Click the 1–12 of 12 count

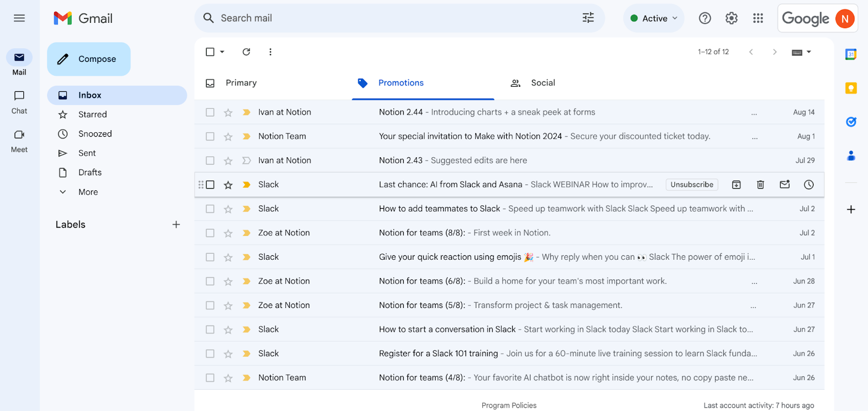tap(713, 52)
